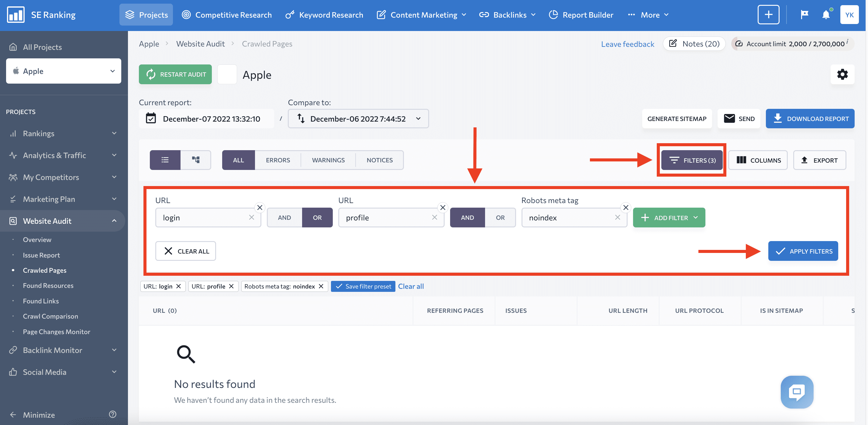The height and width of the screenshot is (425, 868).
Task: Open audit settings gear icon
Action: (x=842, y=74)
